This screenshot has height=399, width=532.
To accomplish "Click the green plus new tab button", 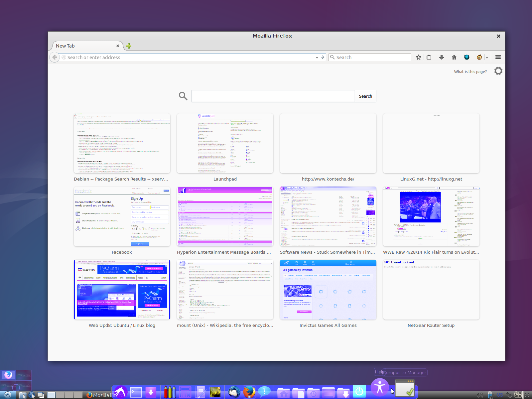I will coord(129,46).
